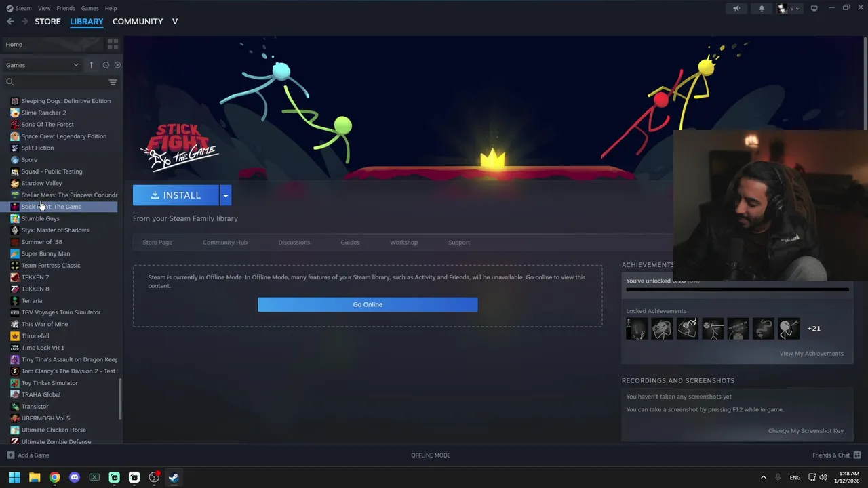Open the Friends menu
This screenshot has height=488, width=868.
point(66,8)
